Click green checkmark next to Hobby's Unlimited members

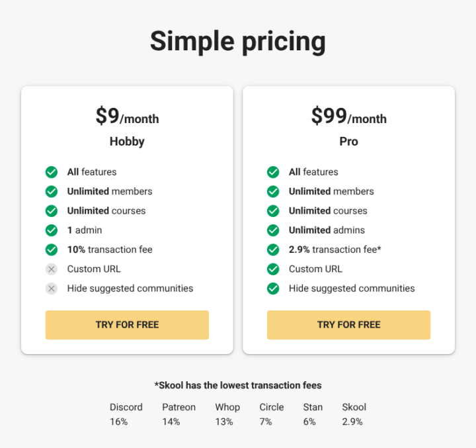coord(52,191)
